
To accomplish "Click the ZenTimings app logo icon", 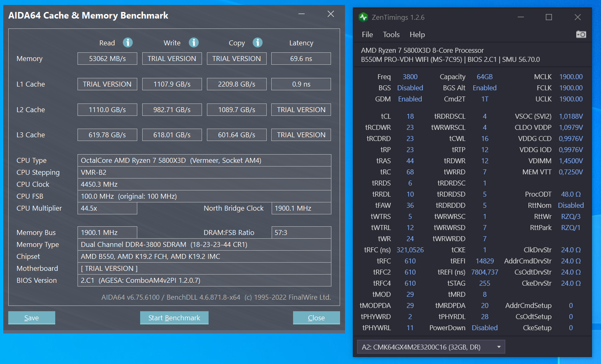I will click(363, 17).
